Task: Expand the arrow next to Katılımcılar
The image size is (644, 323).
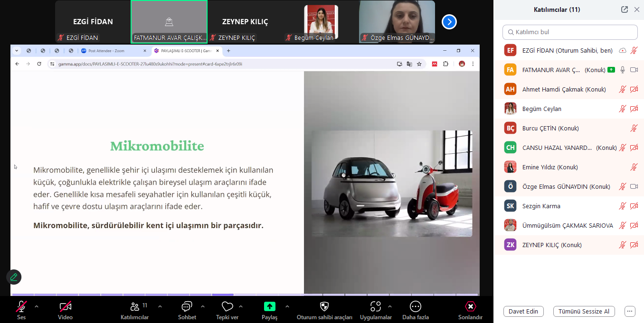Action: [x=160, y=306]
